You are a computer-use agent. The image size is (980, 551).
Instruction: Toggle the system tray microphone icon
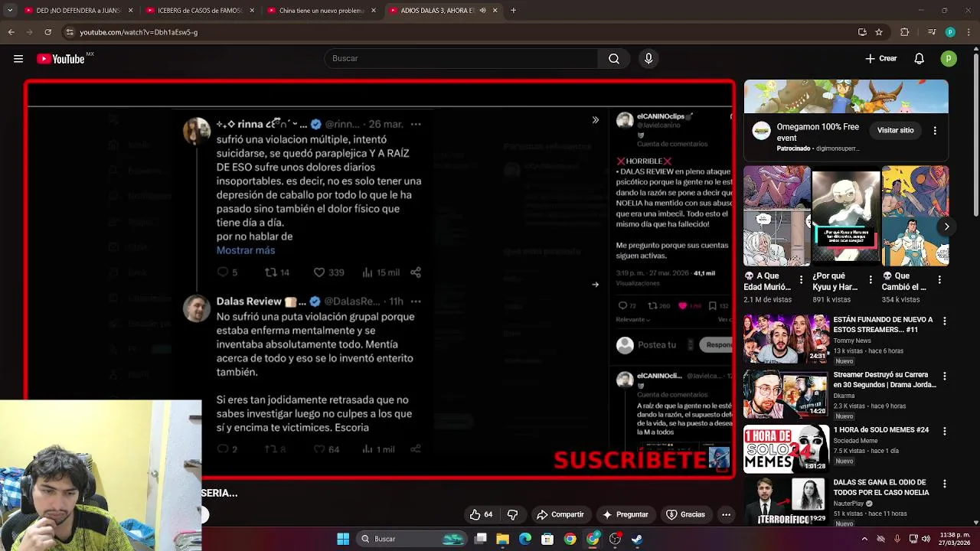click(x=897, y=539)
